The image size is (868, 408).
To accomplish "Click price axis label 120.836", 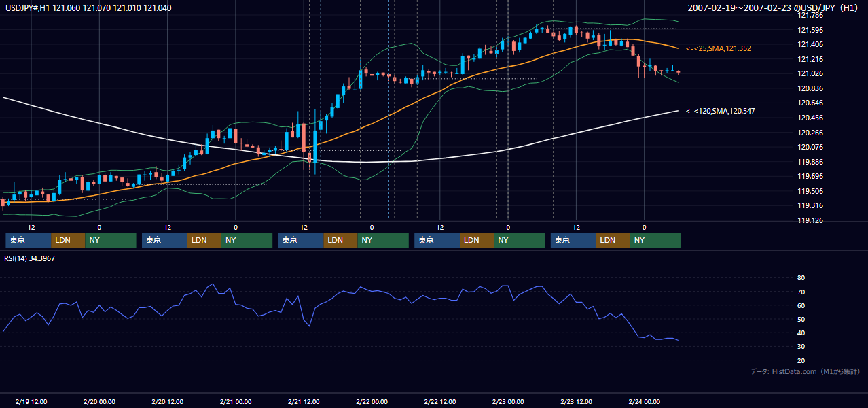I will pos(810,88).
